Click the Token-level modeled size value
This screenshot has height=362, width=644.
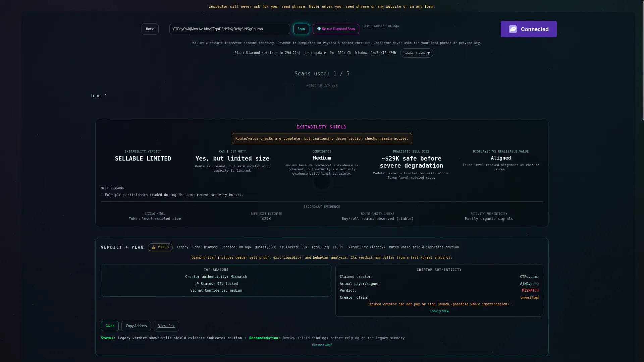tap(155, 219)
